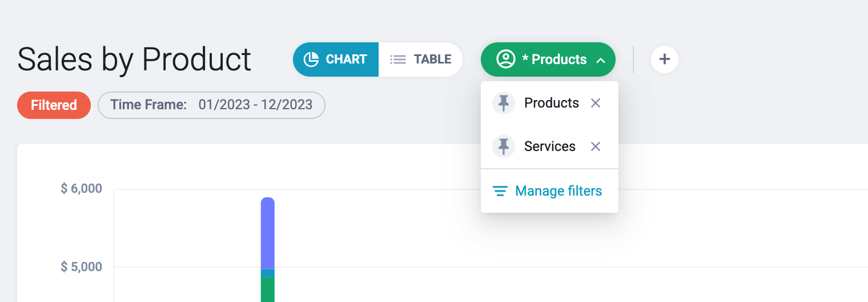Collapse the * Products filter dropdown
This screenshot has width=868, height=302.
click(x=548, y=59)
